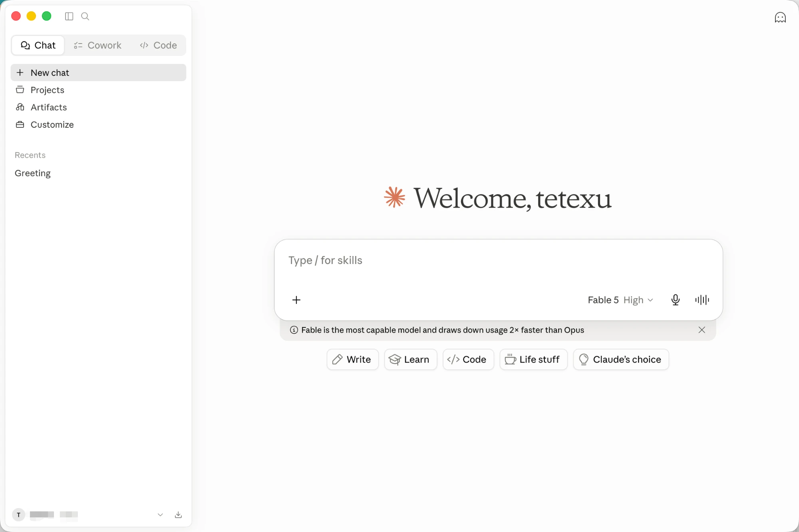Click the Claude's choice suggestion chip
The width and height of the screenshot is (799, 532).
[621, 359]
